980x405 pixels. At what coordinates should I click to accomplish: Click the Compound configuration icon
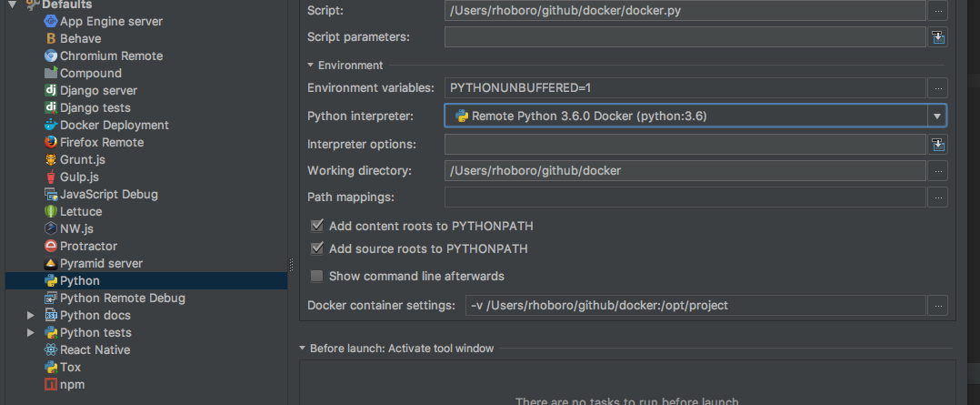tap(51, 73)
